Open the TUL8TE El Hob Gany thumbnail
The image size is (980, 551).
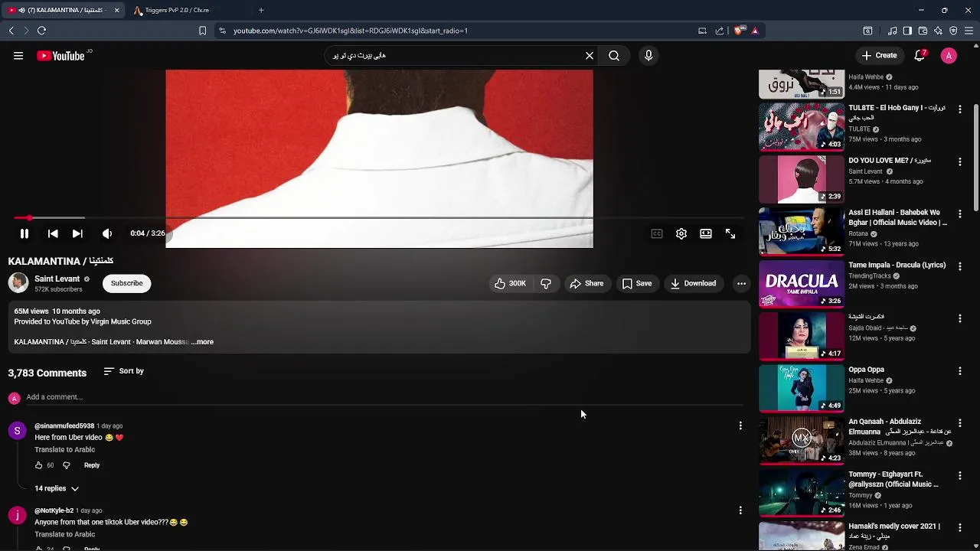(802, 127)
